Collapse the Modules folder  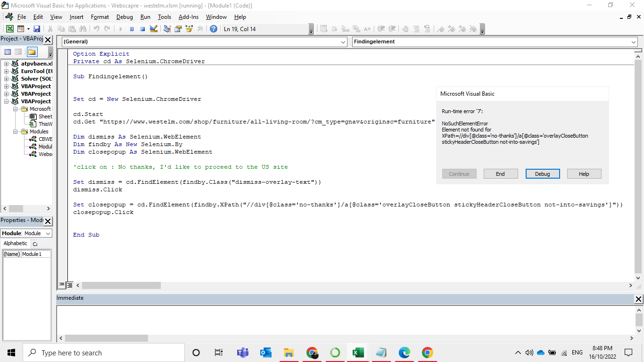[x=16, y=131]
